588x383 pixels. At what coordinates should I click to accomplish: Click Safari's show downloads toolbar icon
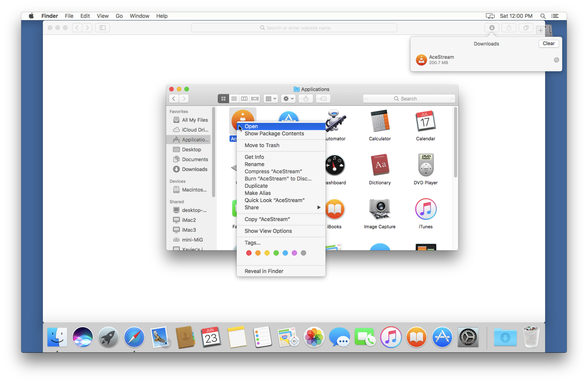click(492, 28)
